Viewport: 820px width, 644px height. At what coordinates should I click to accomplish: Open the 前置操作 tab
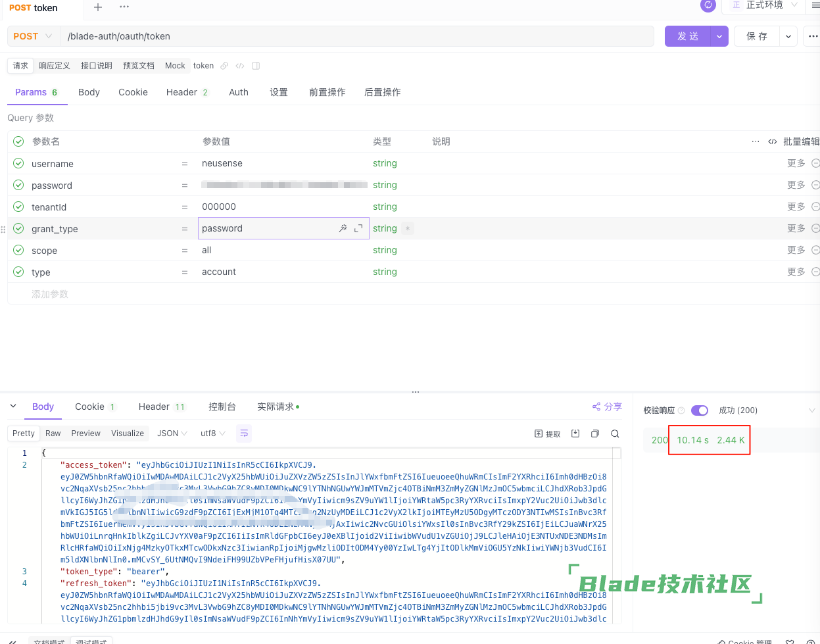click(x=327, y=92)
